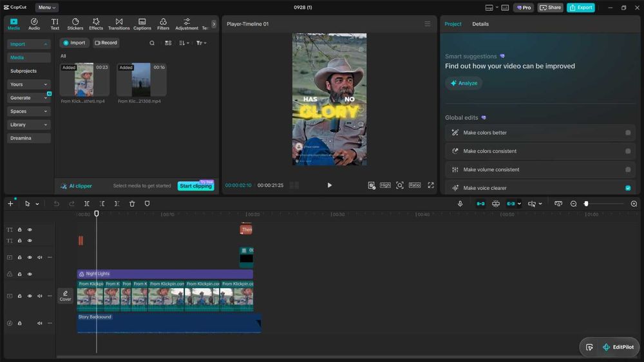Hide the Night Lights filter track
Viewport: 644px width, 362px height.
pyautogui.click(x=30, y=274)
